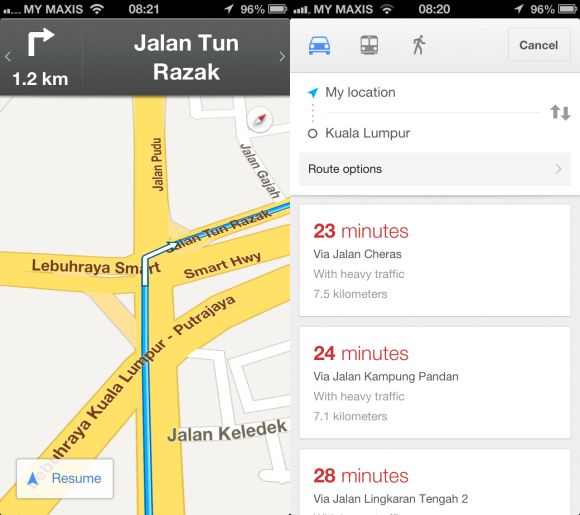Image resolution: width=580 pixels, height=515 pixels.
Task: Go to previous navigation step arrow
Action: pos(8,57)
